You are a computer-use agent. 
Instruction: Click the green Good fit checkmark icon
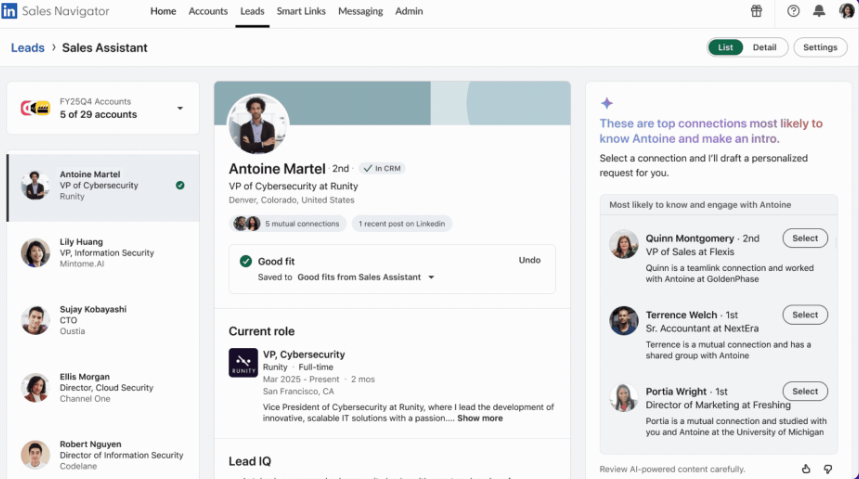click(245, 261)
